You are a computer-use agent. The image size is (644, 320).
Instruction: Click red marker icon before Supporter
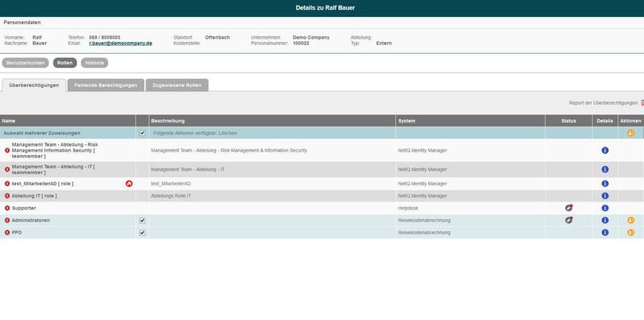[7, 209]
